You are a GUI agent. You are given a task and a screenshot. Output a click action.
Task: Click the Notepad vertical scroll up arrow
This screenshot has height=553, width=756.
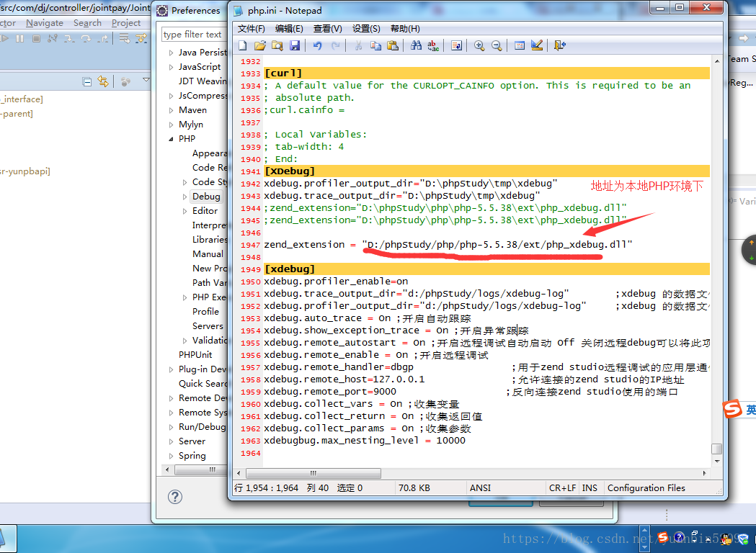click(x=717, y=60)
